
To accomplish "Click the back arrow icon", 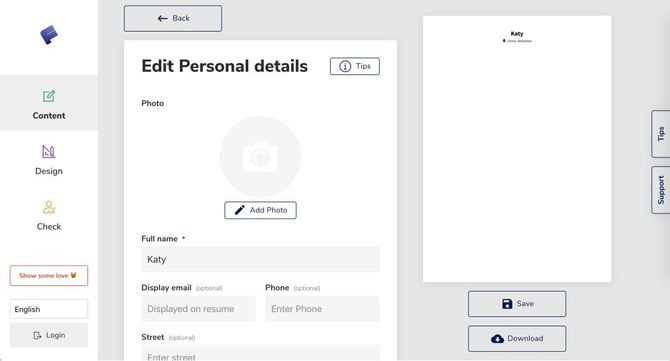I will pos(162,18).
